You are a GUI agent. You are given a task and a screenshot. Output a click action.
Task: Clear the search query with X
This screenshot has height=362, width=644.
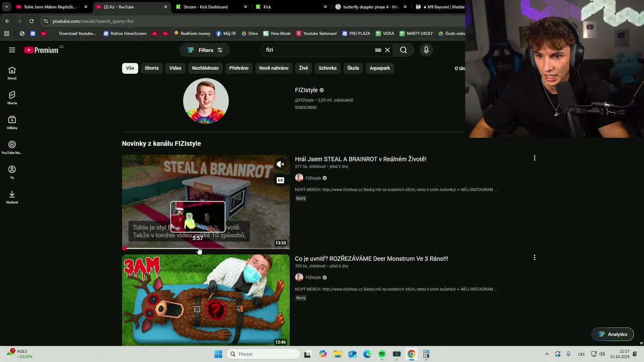tap(387, 50)
